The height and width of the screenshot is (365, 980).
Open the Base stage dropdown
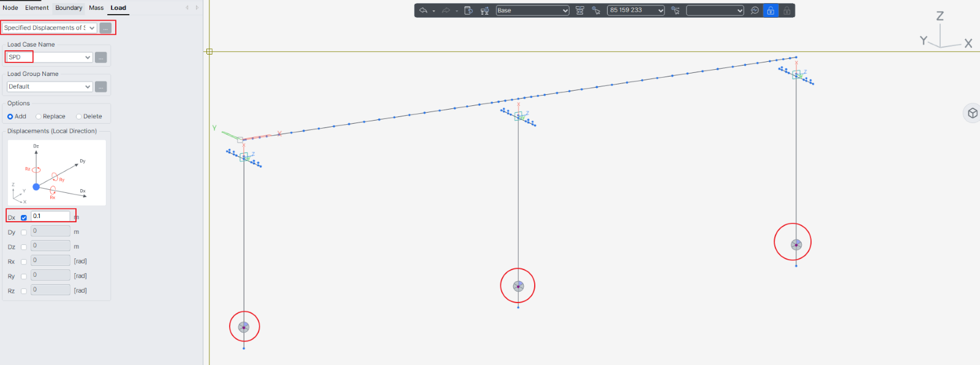532,10
